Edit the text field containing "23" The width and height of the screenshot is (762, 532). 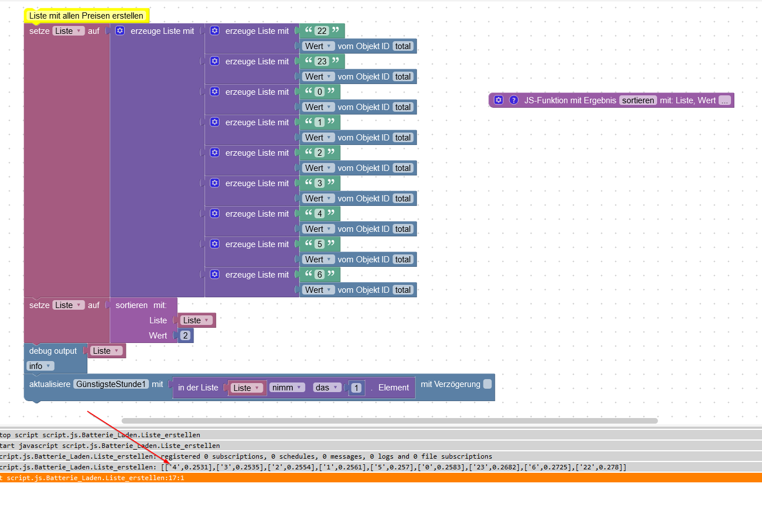(x=322, y=61)
